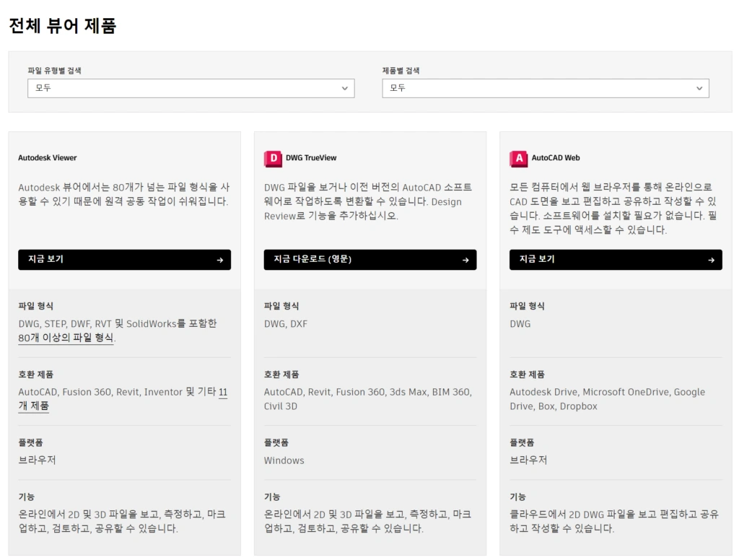Open the 제품별 검색 dropdown
Viewport: 739px width, 560px height.
[x=546, y=88]
